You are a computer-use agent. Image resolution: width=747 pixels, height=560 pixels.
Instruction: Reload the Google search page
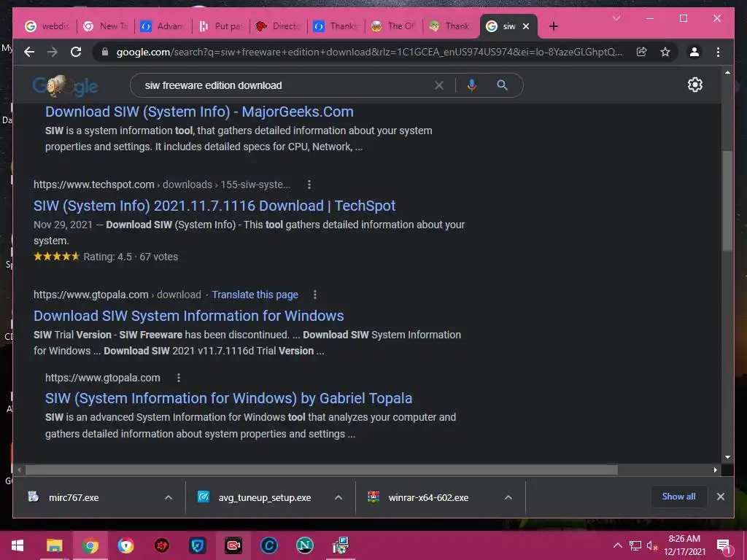[x=76, y=52]
